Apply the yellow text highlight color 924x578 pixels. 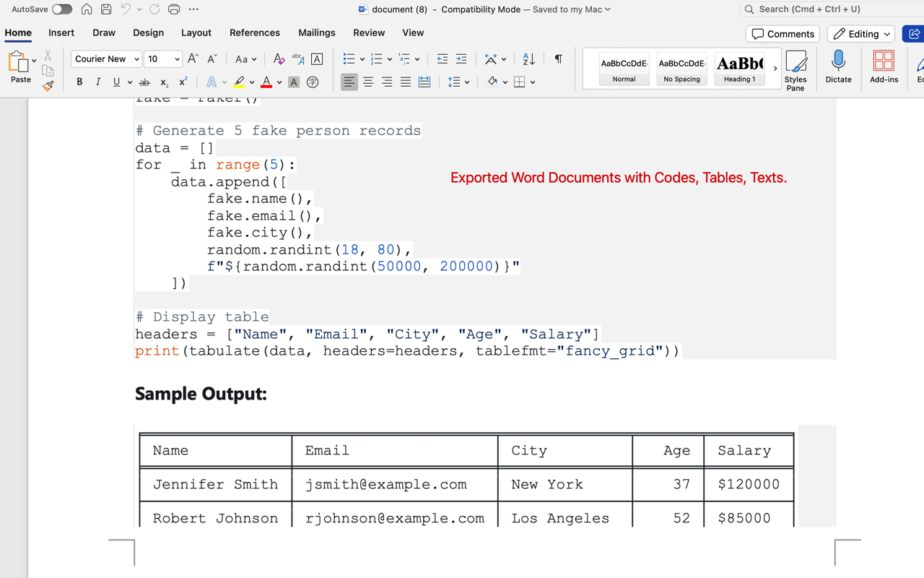pos(239,82)
